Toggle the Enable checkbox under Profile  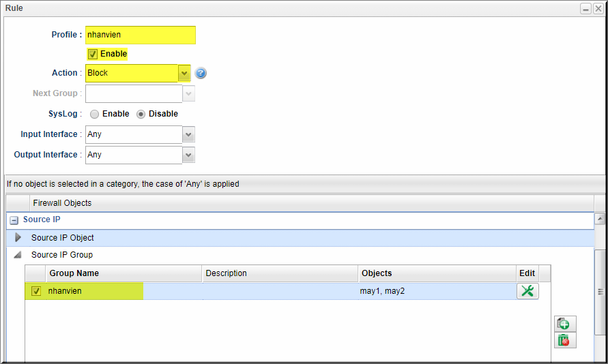(93, 54)
